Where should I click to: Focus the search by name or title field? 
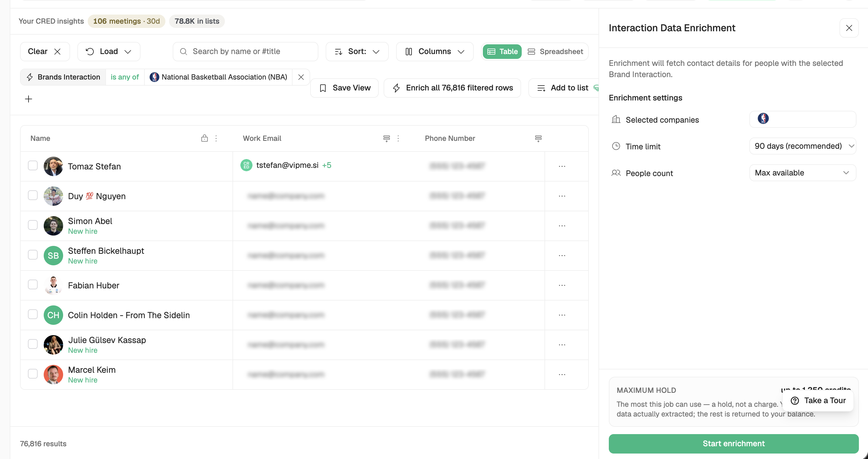click(245, 52)
